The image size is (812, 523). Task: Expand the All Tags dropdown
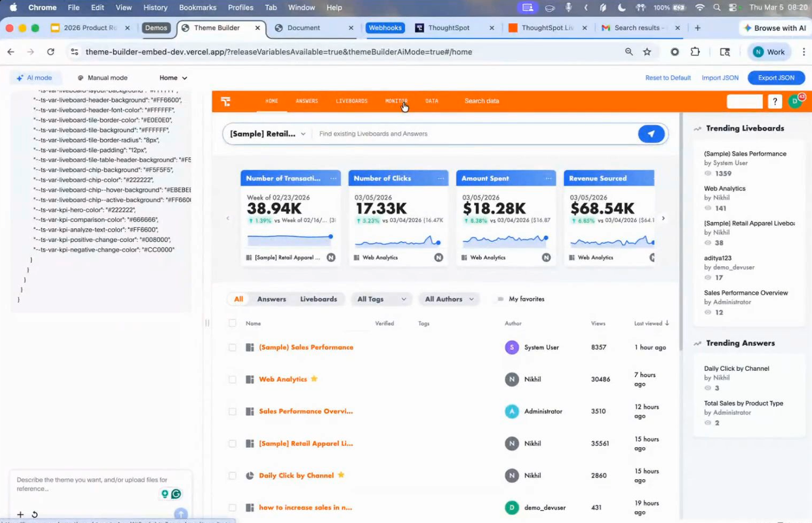381,299
